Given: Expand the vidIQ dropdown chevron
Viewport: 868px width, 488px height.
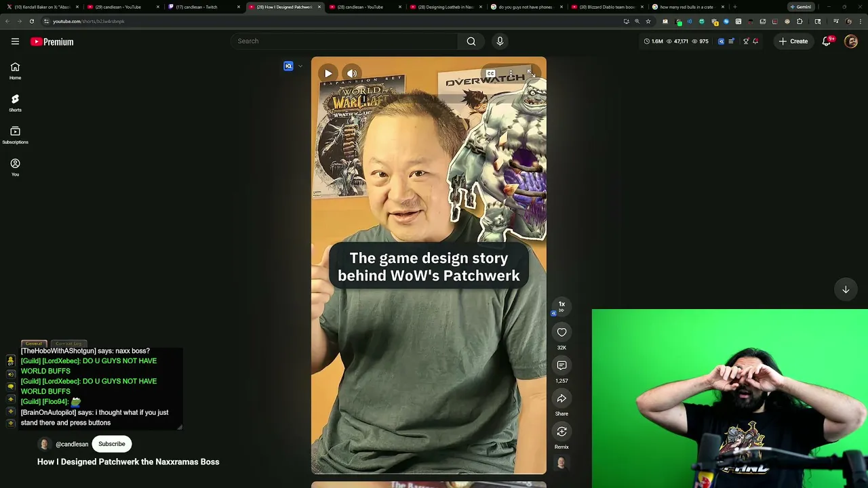Looking at the screenshot, I should (300, 66).
